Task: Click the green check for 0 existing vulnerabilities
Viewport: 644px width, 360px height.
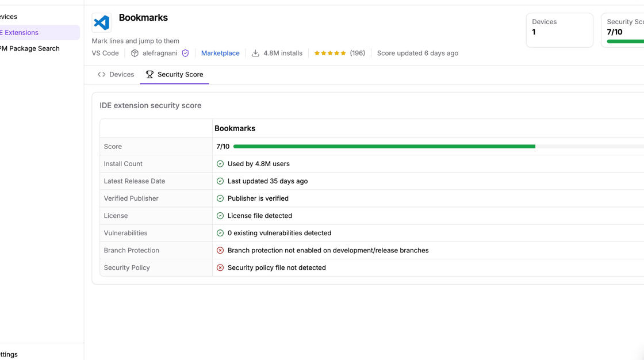Action: [220, 233]
